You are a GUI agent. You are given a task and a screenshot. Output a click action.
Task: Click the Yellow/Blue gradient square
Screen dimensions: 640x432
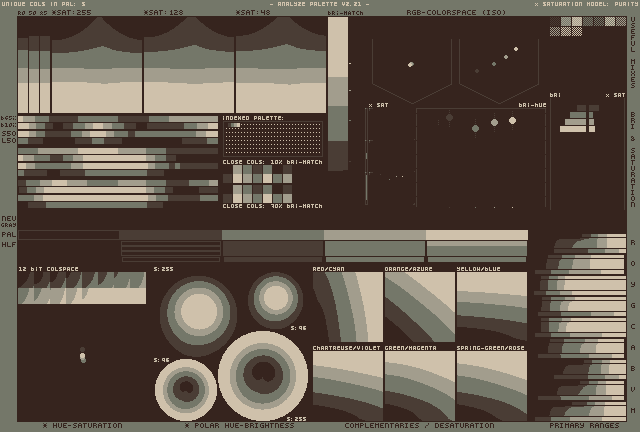(492, 307)
